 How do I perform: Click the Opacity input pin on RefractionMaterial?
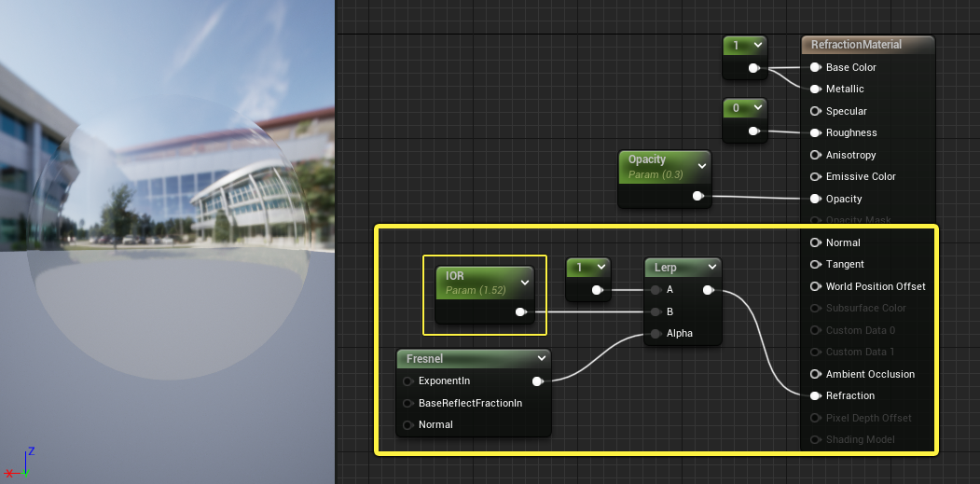pos(815,199)
